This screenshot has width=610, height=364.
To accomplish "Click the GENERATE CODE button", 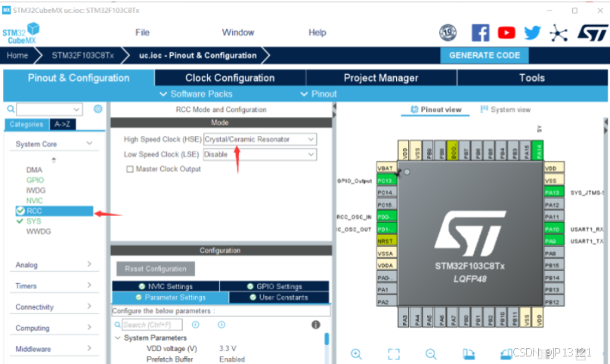I will pyautogui.click(x=485, y=55).
